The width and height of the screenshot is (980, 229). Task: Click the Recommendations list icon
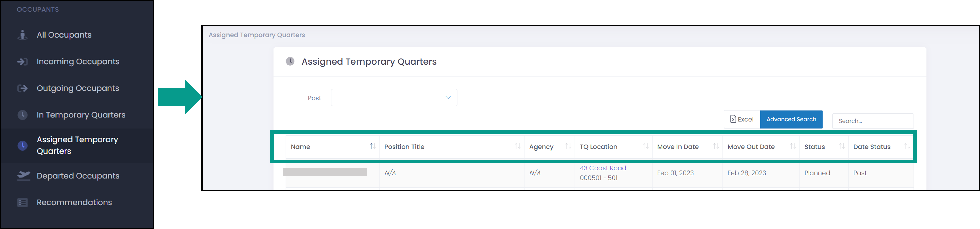[x=22, y=202]
